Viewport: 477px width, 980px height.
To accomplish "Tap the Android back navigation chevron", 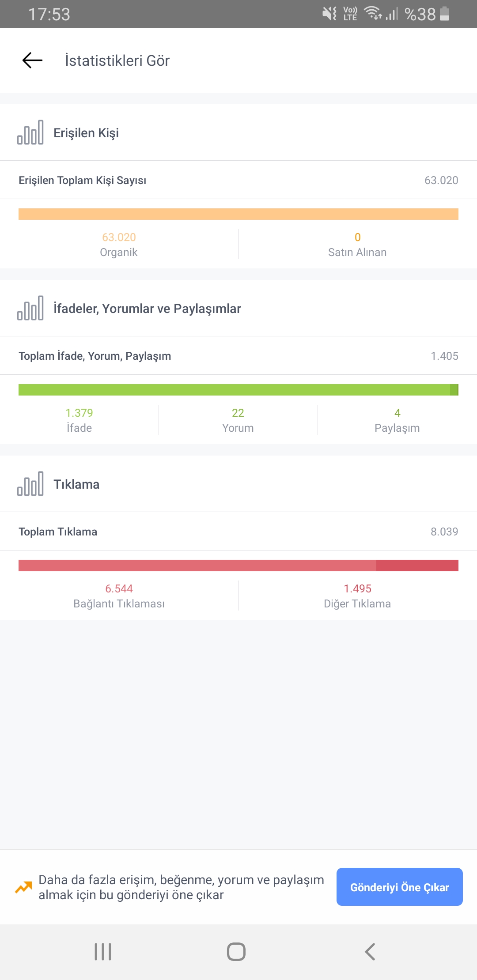I will click(370, 952).
